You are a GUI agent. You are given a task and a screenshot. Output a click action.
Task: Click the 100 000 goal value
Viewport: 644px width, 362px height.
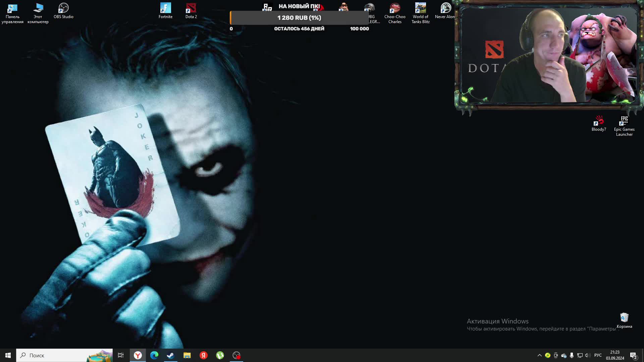pyautogui.click(x=359, y=29)
